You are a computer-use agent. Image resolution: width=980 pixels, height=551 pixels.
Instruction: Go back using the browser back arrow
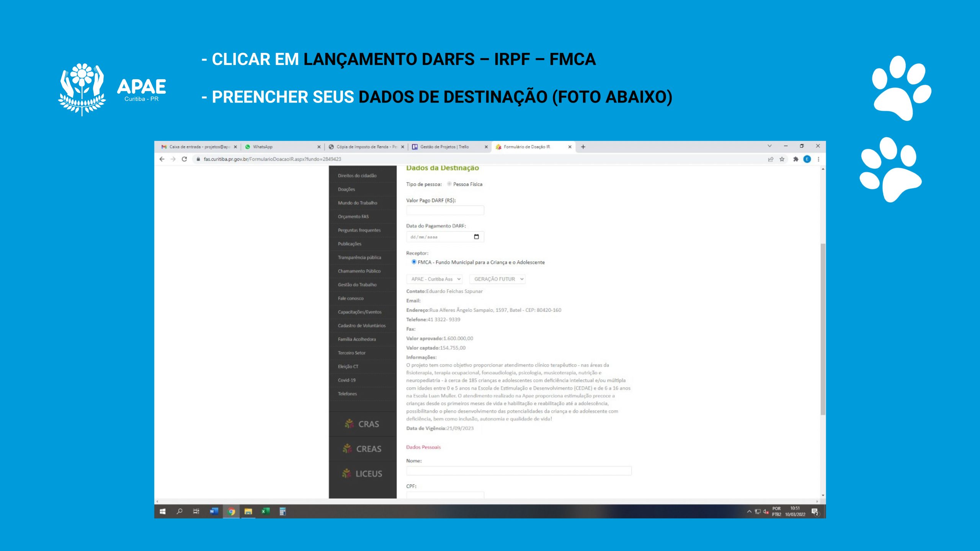pyautogui.click(x=162, y=159)
